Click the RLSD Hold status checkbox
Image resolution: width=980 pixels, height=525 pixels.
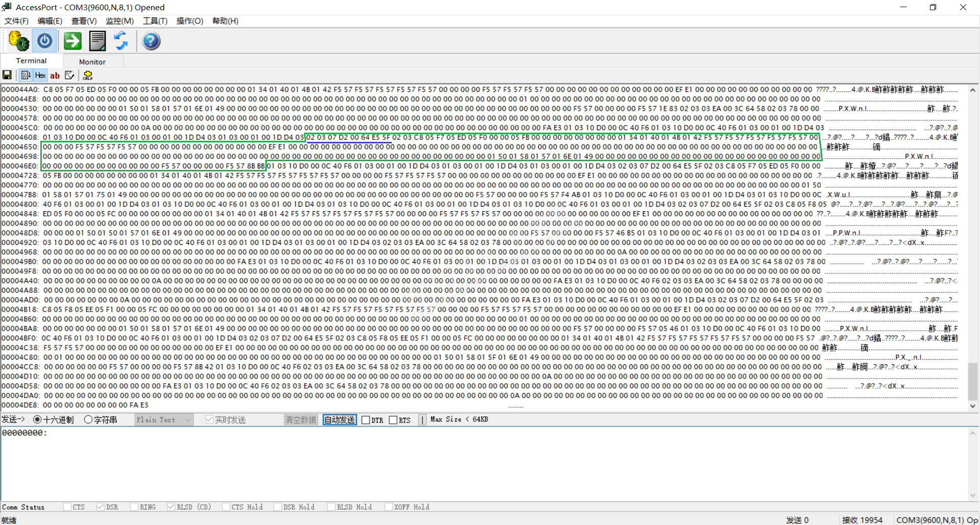pos(331,507)
